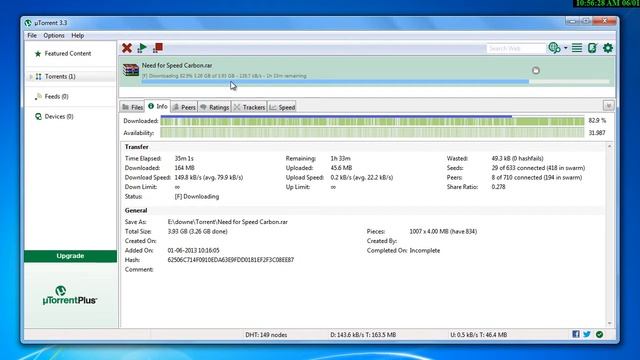The width and height of the screenshot is (640, 360).
Task: Switch to the list view icon
Action: pos(577,48)
